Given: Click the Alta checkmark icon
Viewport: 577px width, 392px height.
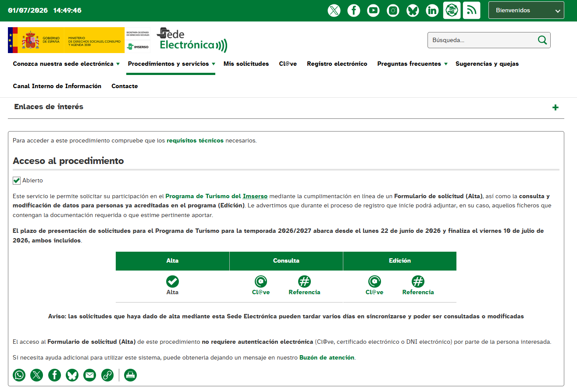Looking at the screenshot, I should tap(173, 282).
